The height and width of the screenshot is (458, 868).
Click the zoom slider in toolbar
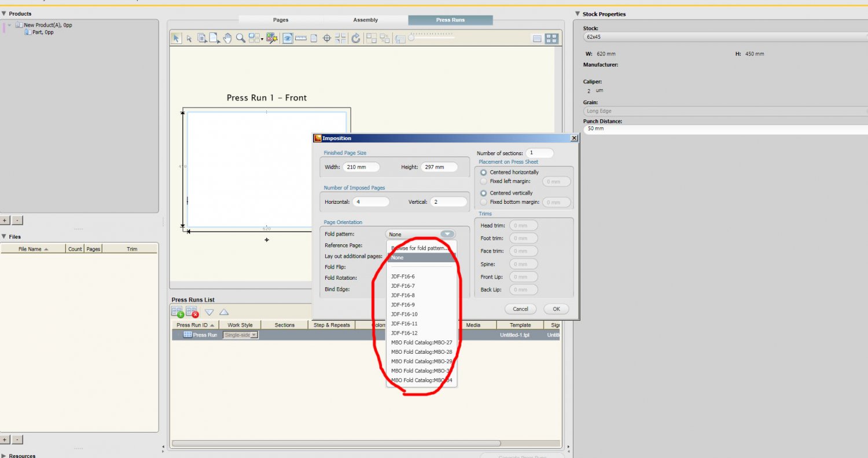click(x=432, y=38)
